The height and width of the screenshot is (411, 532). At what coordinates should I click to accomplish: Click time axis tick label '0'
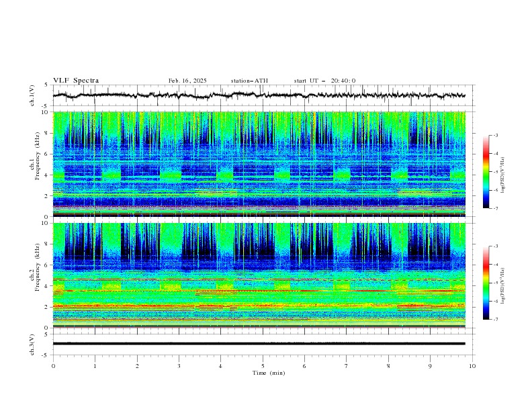[x=53, y=366]
